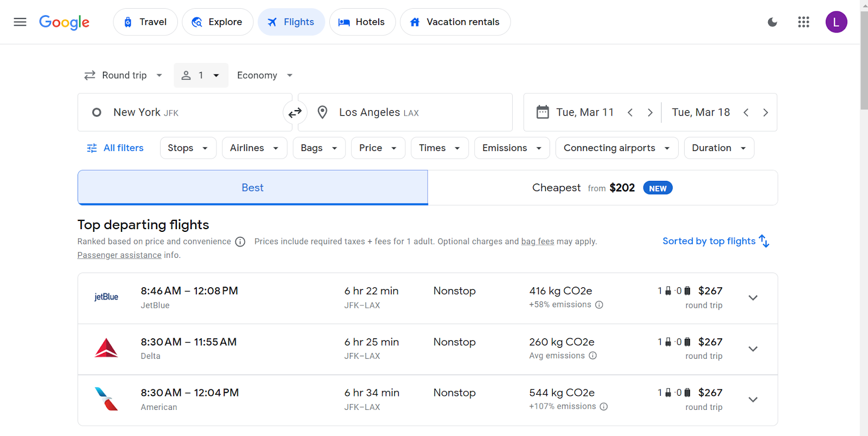
Task: Switch to Cheapest from $202 tab
Action: pyautogui.click(x=603, y=188)
